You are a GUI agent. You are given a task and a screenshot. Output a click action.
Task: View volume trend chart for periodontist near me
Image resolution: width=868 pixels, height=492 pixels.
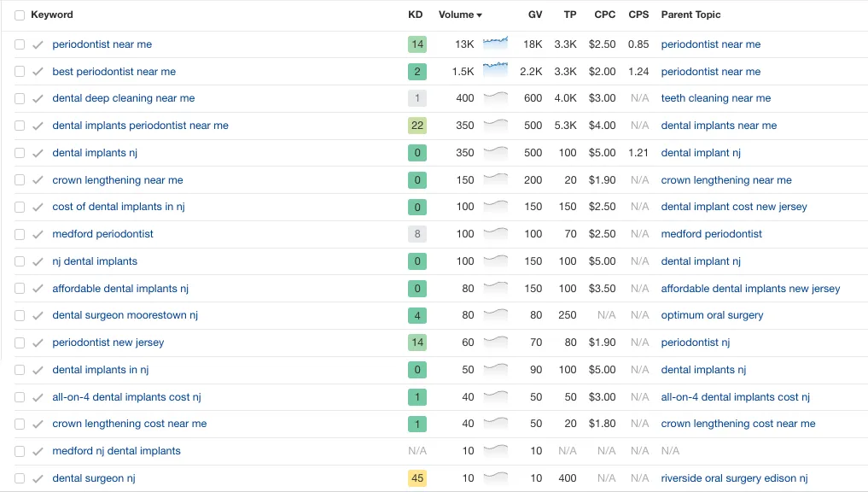495,43
